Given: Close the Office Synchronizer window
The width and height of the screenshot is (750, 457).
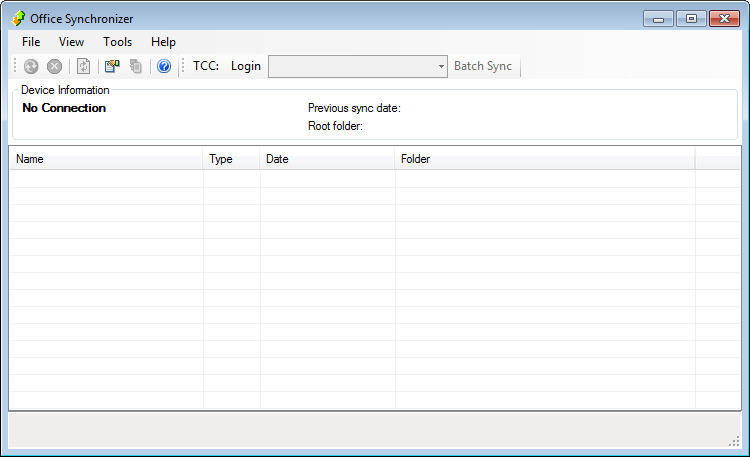Looking at the screenshot, I should point(724,19).
